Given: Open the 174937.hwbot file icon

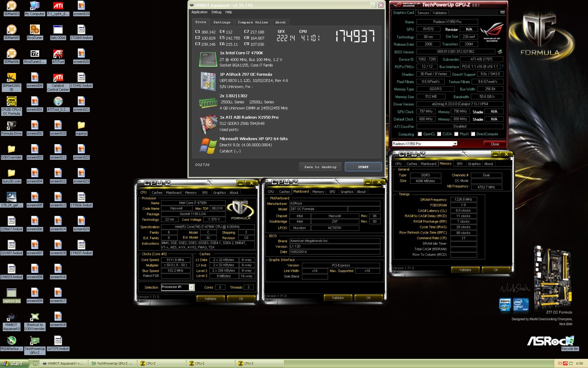Looking at the screenshot, I should (x=81, y=248).
